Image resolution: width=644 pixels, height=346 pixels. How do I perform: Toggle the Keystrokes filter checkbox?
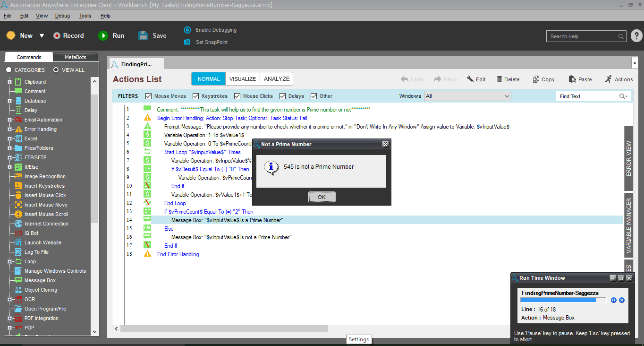(x=196, y=96)
